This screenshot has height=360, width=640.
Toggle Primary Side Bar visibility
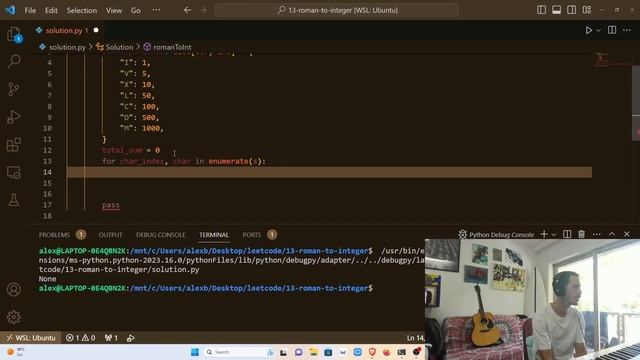coord(541,10)
